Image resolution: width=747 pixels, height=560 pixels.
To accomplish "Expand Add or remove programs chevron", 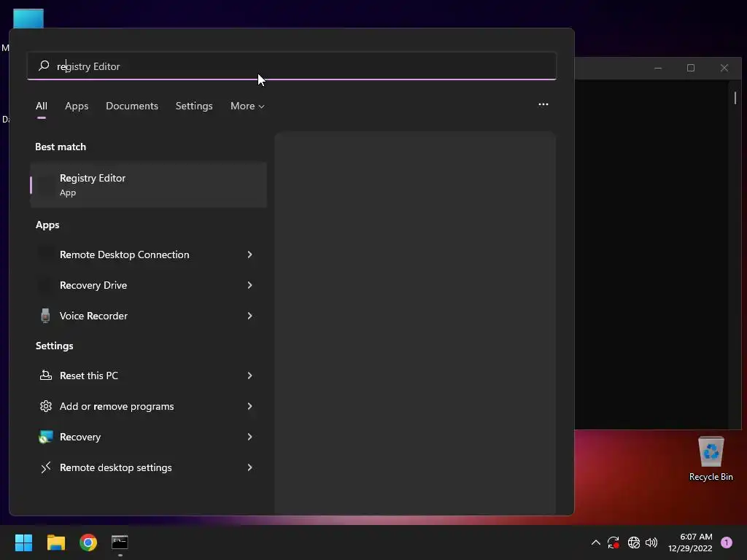I will click(x=249, y=406).
